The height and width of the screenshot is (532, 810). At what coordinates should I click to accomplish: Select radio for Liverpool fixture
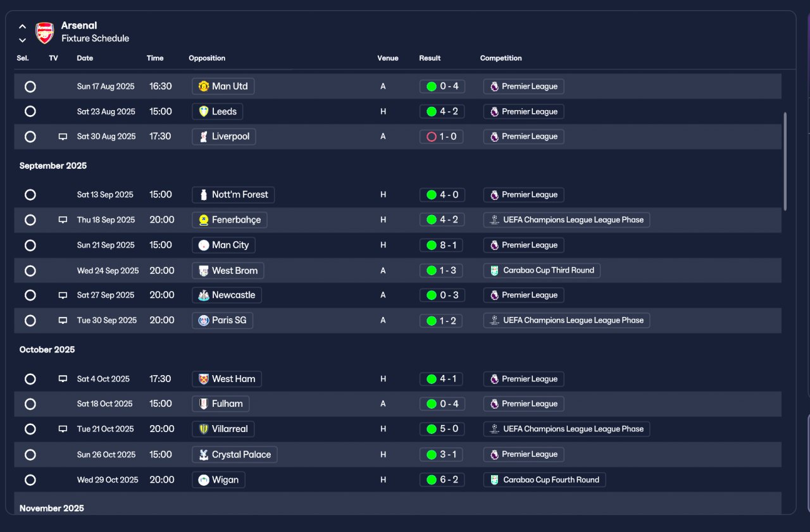pos(30,137)
